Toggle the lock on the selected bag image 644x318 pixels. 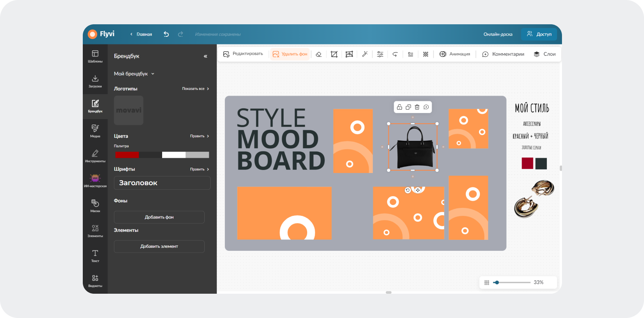[399, 107]
